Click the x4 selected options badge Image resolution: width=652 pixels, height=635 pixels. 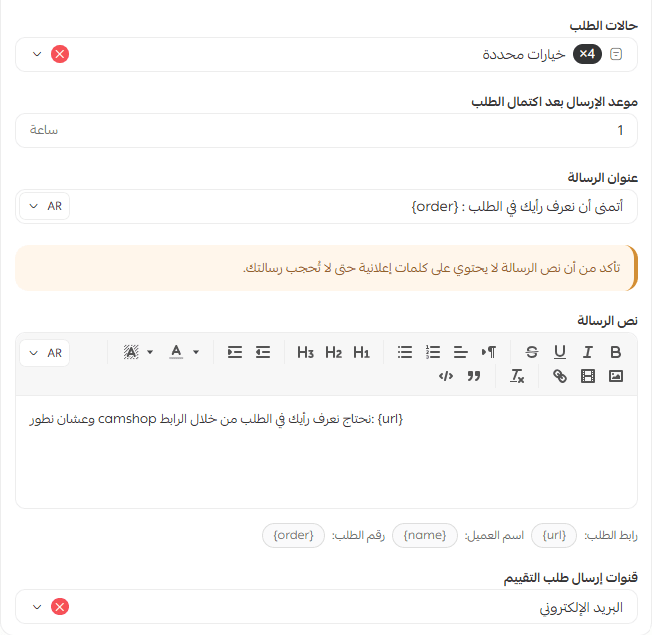(587, 54)
